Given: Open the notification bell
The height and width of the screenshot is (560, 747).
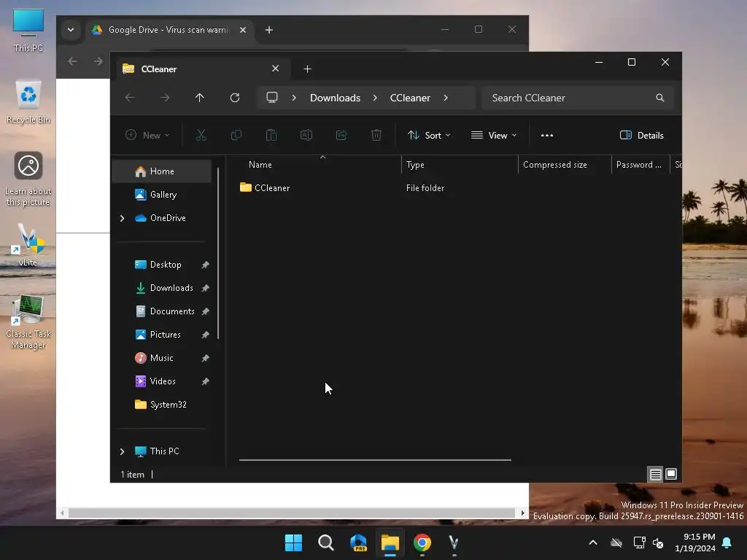Looking at the screenshot, I should (727, 542).
